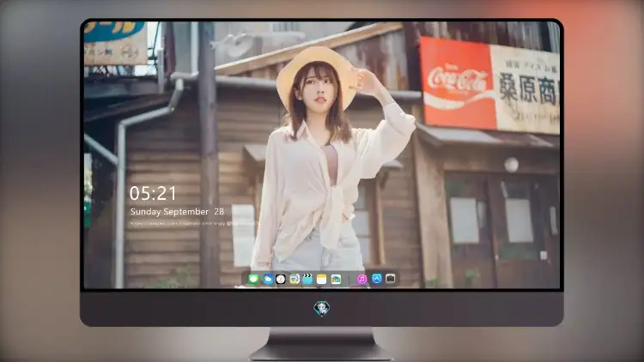
Task: Open the Clips clapperboard icon
Action: click(x=307, y=279)
